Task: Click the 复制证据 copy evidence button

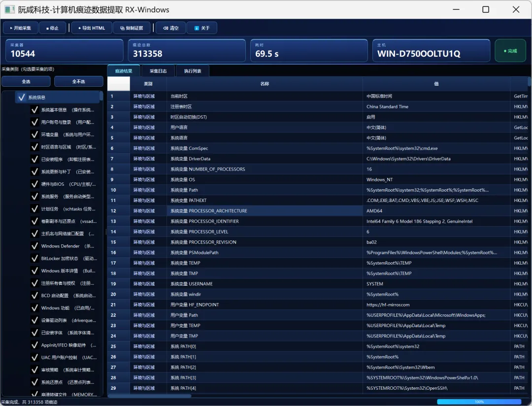Action: point(132,28)
